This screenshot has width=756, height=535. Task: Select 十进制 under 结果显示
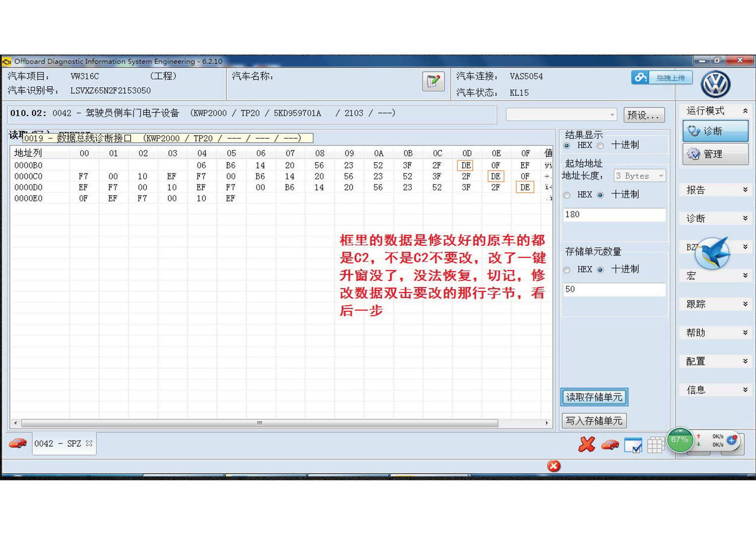(601, 146)
